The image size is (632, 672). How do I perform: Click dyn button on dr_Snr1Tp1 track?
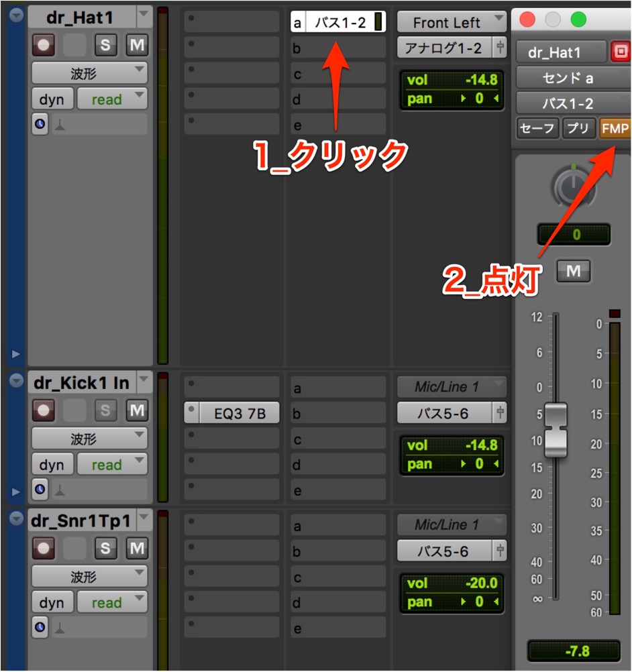pos(52,602)
